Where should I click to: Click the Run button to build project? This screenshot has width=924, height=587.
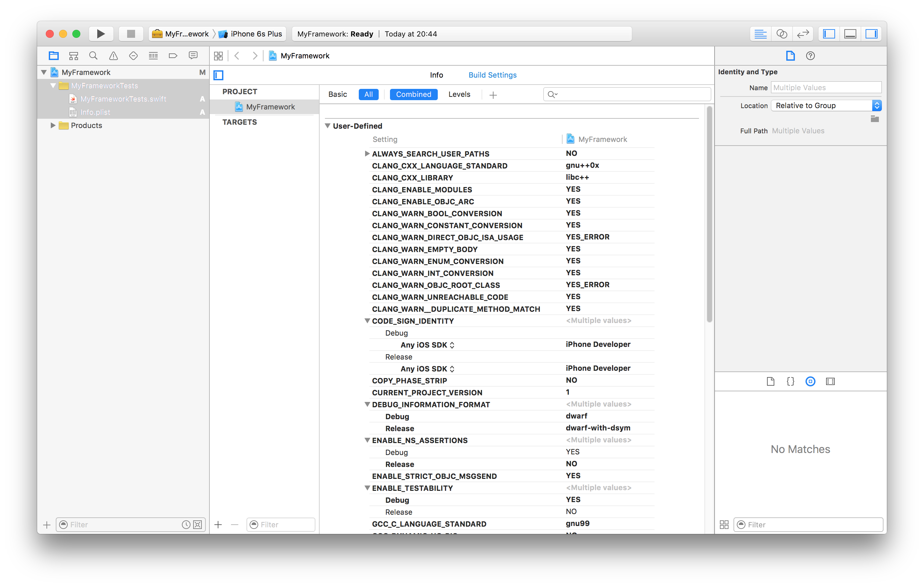pos(100,33)
